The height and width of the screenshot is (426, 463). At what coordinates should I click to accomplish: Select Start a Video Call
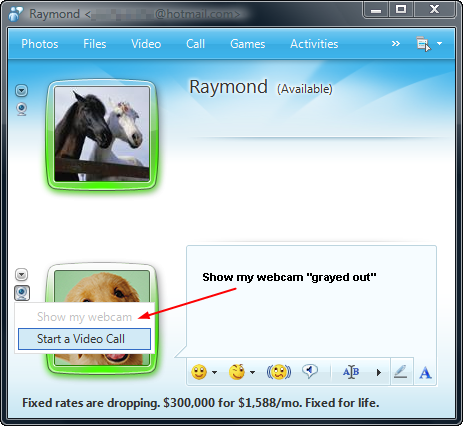84,339
